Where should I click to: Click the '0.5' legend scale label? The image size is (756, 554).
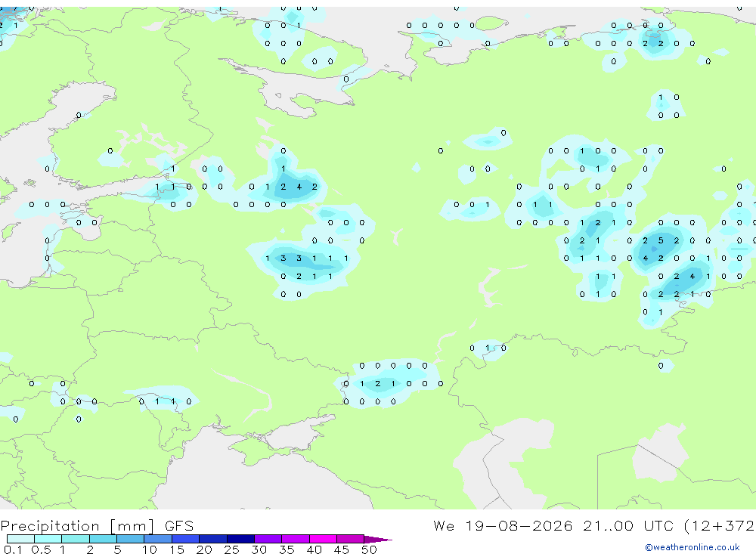tap(41, 549)
